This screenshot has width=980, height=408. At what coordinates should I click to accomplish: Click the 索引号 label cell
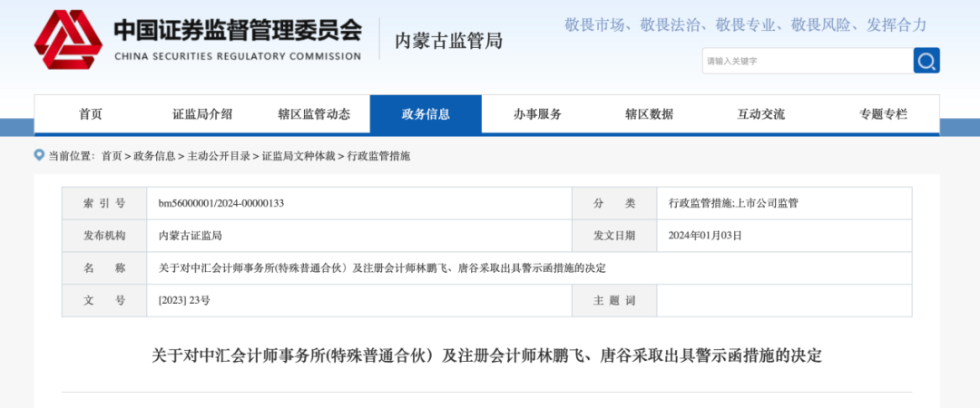coord(104,203)
